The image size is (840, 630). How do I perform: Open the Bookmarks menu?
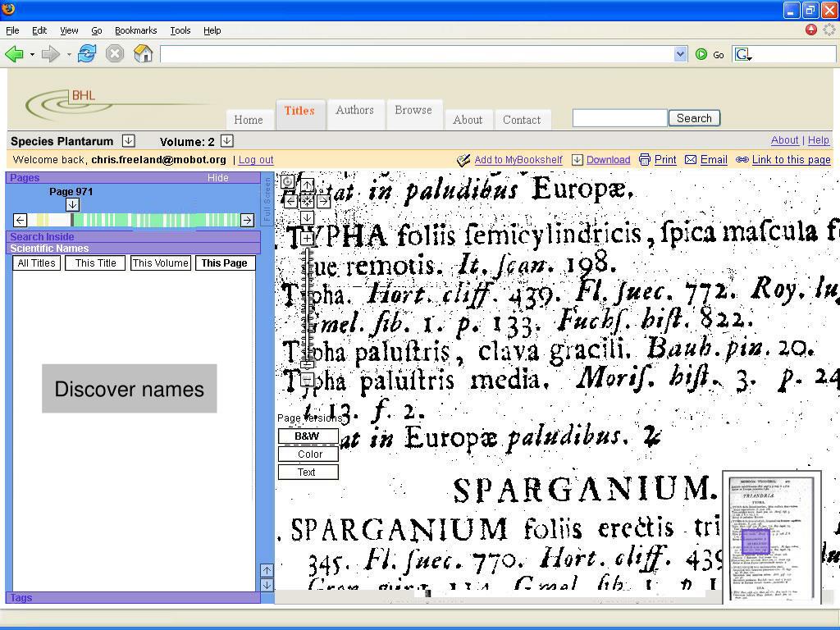point(135,30)
